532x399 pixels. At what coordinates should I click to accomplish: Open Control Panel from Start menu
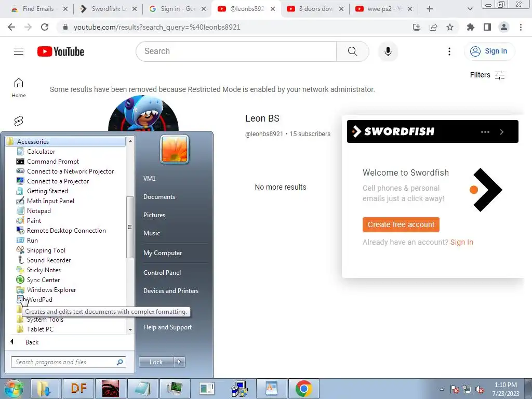tap(162, 272)
